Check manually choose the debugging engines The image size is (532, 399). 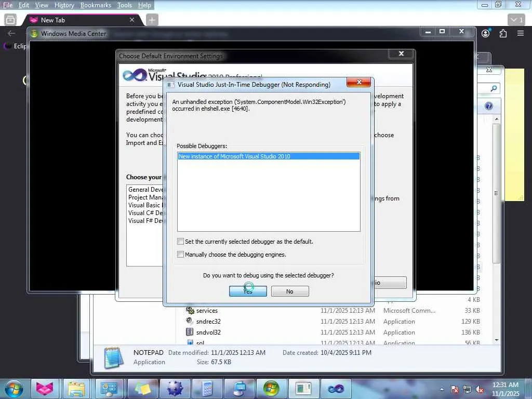tap(180, 254)
